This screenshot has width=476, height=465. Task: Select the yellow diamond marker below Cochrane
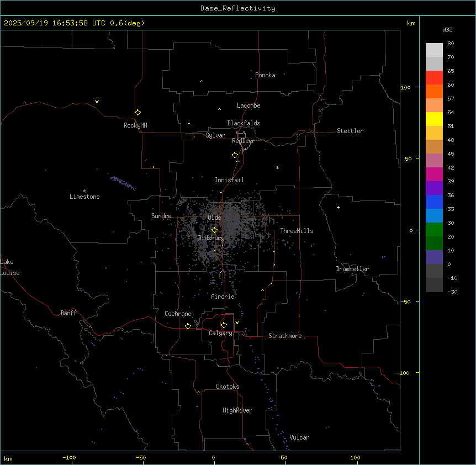pos(188,326)
